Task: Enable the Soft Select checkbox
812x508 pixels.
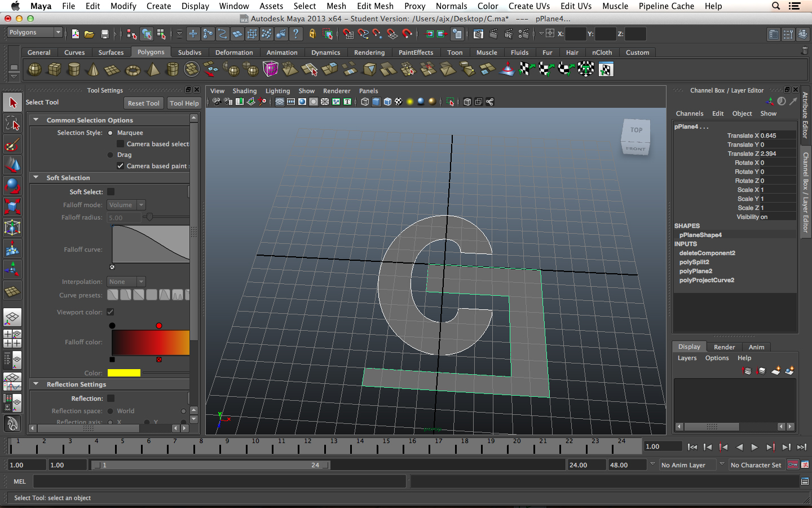Action: [111, 192]
